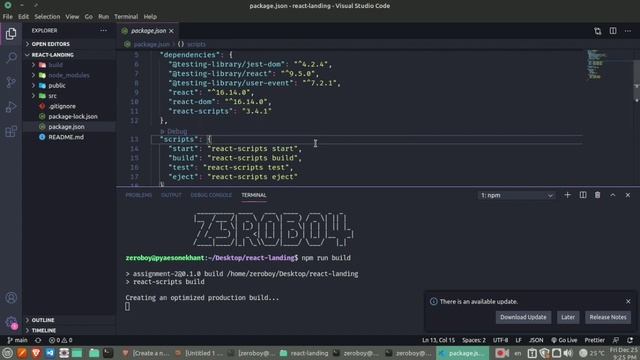Click JSON language mode indicator
Viewport: 640px width, 360px height.
[536, 340]
